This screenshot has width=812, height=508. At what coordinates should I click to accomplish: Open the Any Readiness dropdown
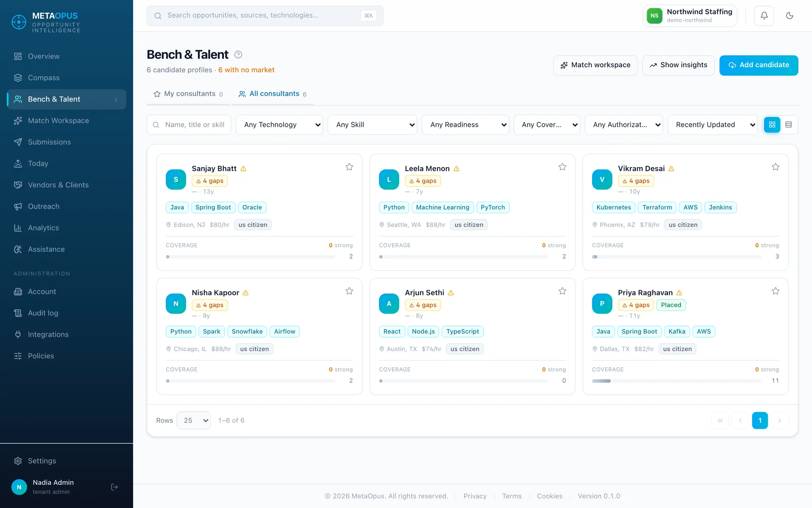(465, 125)
